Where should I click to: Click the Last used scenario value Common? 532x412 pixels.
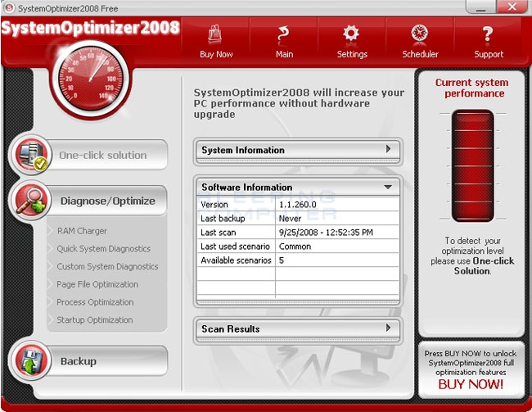295,247
